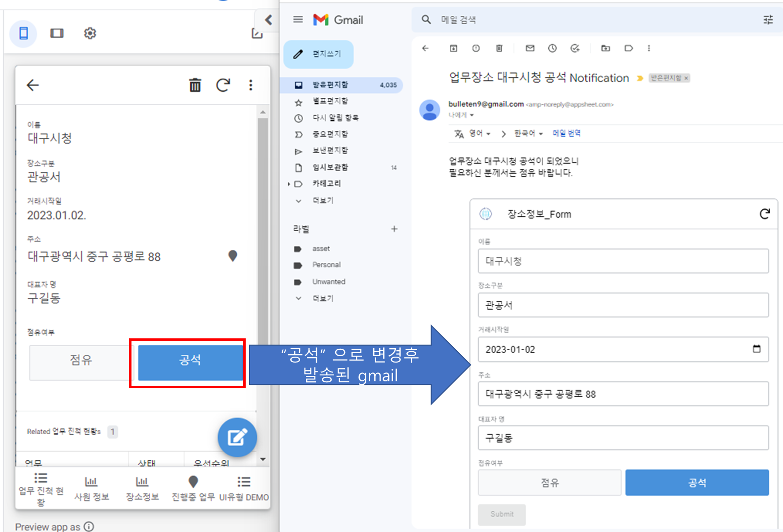Select 점유 option in app preview
This screenshot has height=532, width=783.
[x=81, y=363]
